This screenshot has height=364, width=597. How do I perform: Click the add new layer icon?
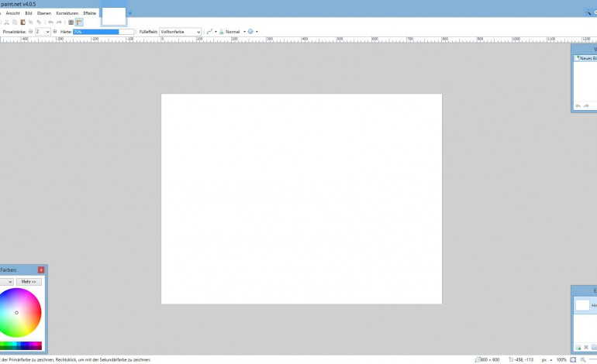[578, 347]
